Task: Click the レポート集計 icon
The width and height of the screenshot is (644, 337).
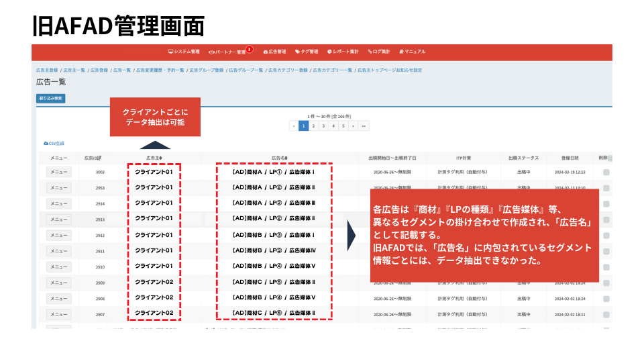Action: pyautogui.click(x=330, y=52)
